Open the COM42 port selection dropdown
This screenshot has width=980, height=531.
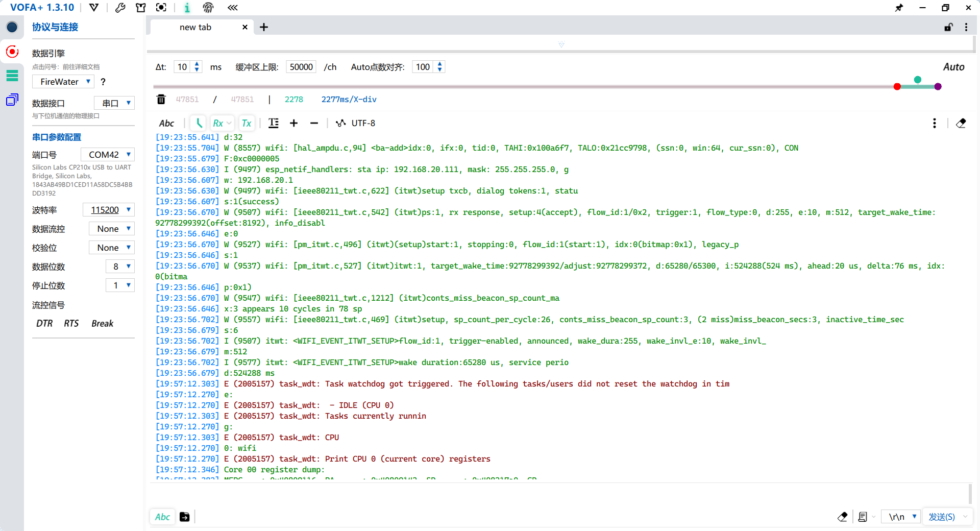click(107, 154)
